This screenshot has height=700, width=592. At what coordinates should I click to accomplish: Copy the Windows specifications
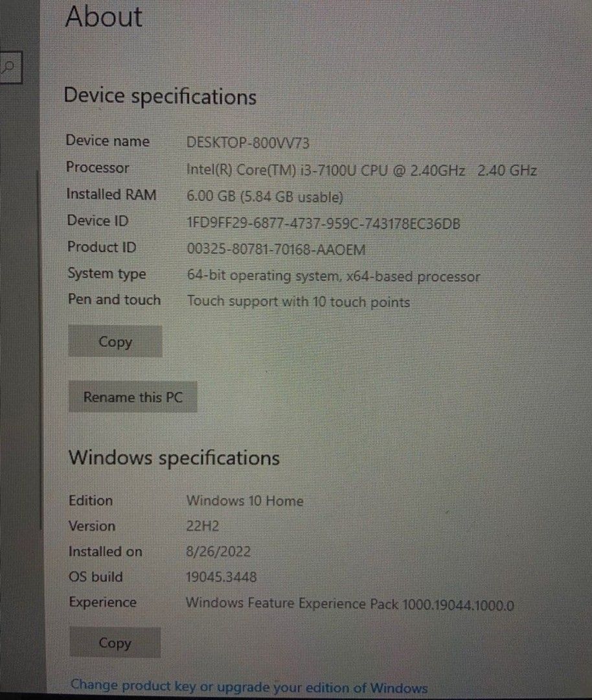click(x=115, y=642)
